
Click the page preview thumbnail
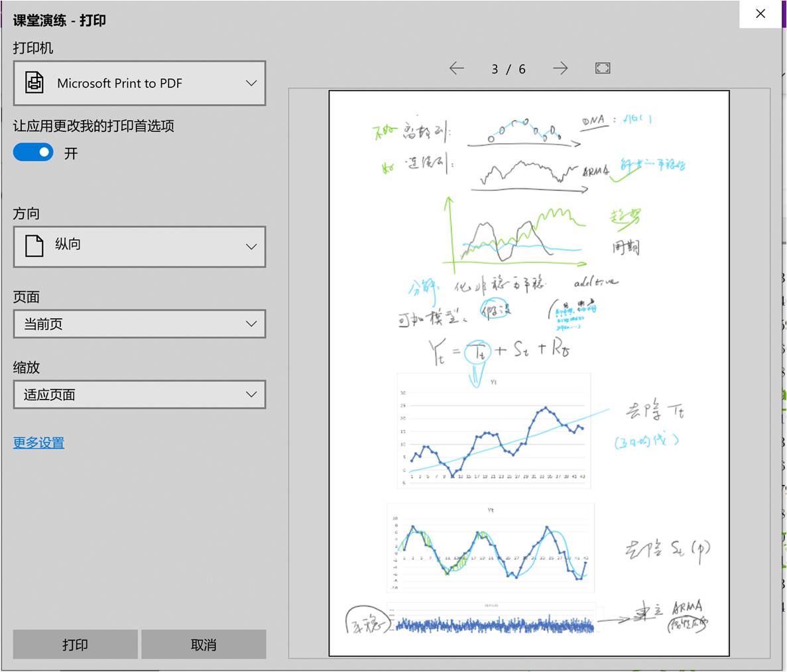click(x=529, y=373)
